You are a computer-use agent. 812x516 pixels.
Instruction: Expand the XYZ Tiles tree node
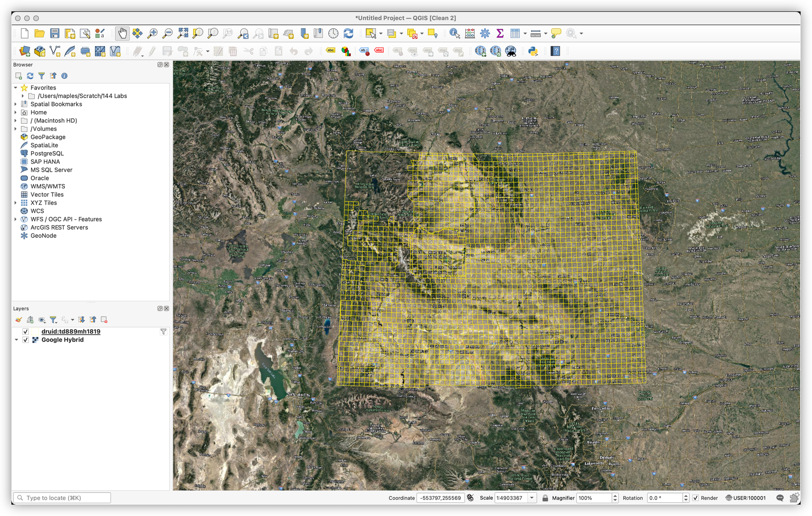pyautogui.click(x=16, y=203)
